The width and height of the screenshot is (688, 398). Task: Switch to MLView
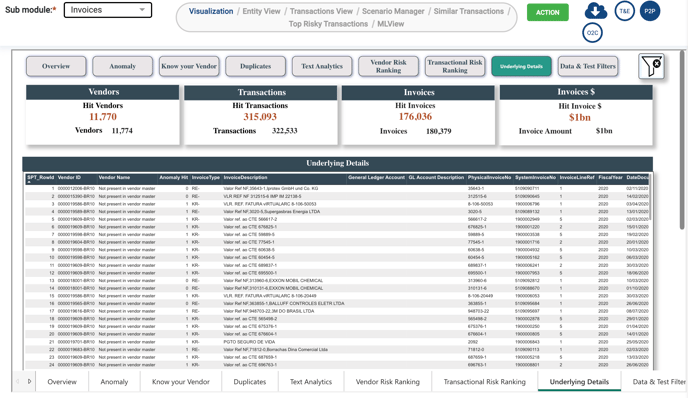(391, 24)
